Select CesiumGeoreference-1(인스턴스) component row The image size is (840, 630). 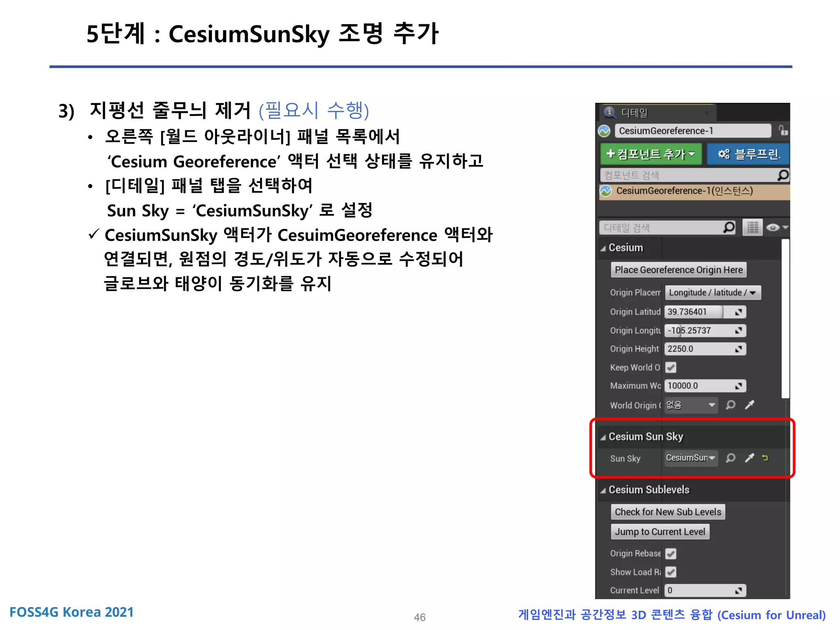pyautogui.click(x=694, y=191)
